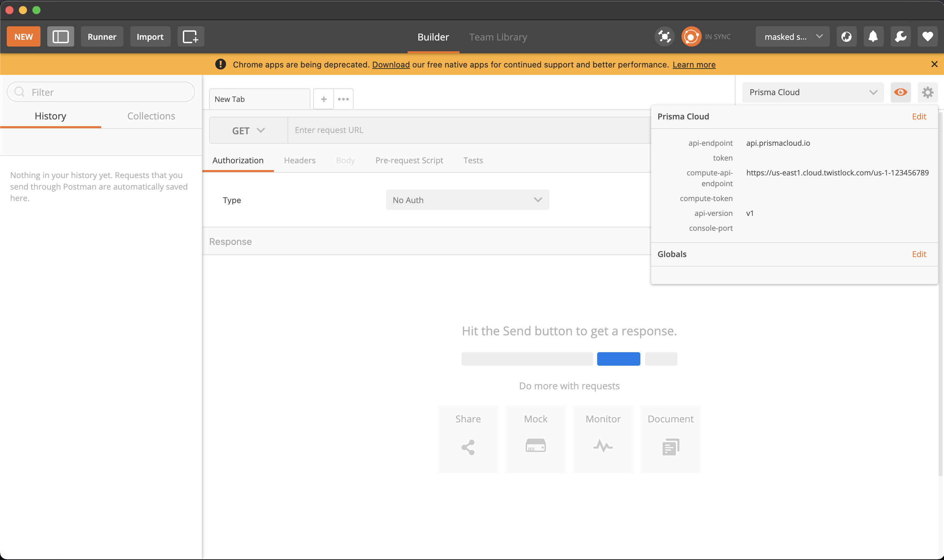Switch to the Collections tab
Image resolution: width=944 pixels, height=560 pixels.
point(151,116)
